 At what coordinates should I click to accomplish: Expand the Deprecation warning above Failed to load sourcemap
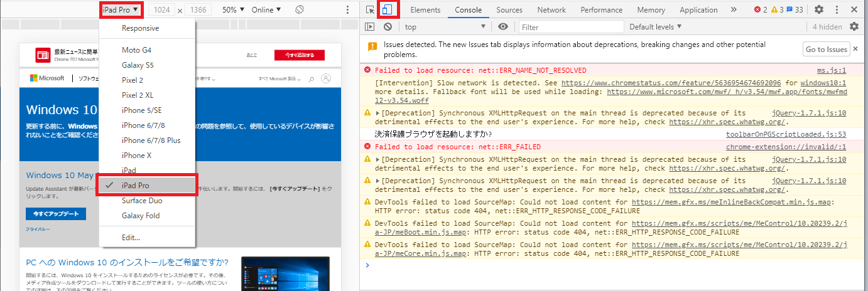tap(377, 181)
